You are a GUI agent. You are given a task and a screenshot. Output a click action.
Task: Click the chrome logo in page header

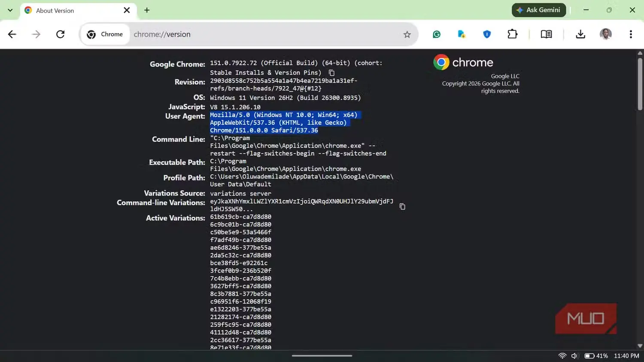click(463, 63)
